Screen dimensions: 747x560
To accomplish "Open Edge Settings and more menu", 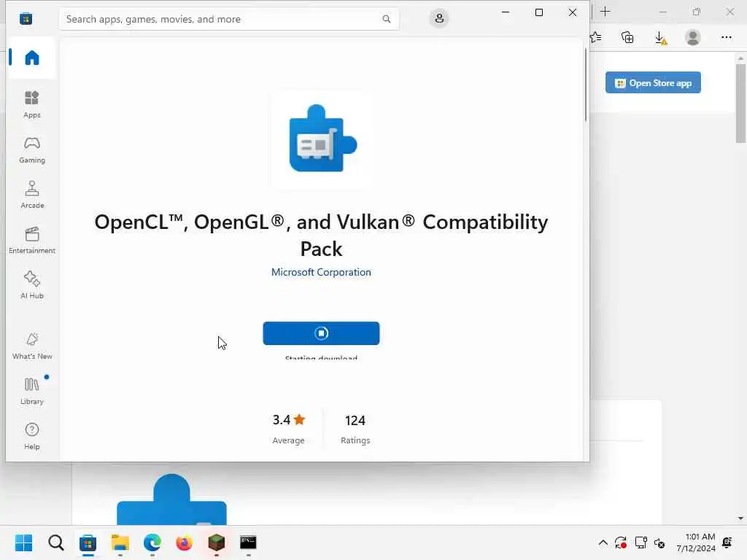I will pyautogui.click(x=726, y=37).
